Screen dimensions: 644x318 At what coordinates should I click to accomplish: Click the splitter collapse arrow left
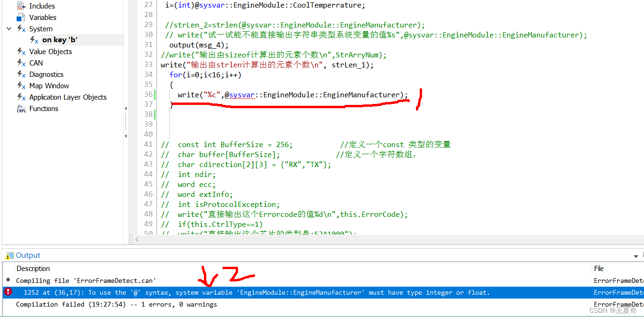point(126,109)
